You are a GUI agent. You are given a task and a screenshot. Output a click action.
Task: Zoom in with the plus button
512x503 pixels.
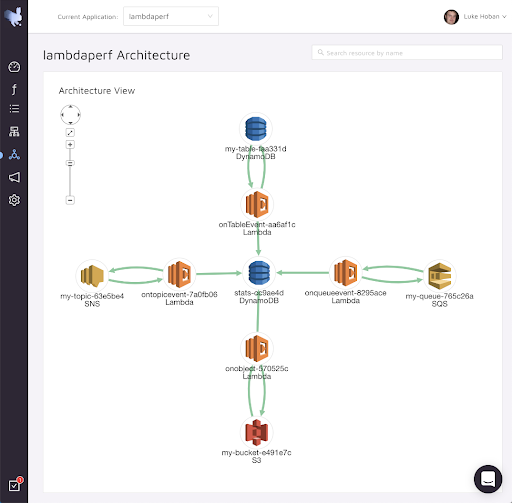[x=70, y=145]
